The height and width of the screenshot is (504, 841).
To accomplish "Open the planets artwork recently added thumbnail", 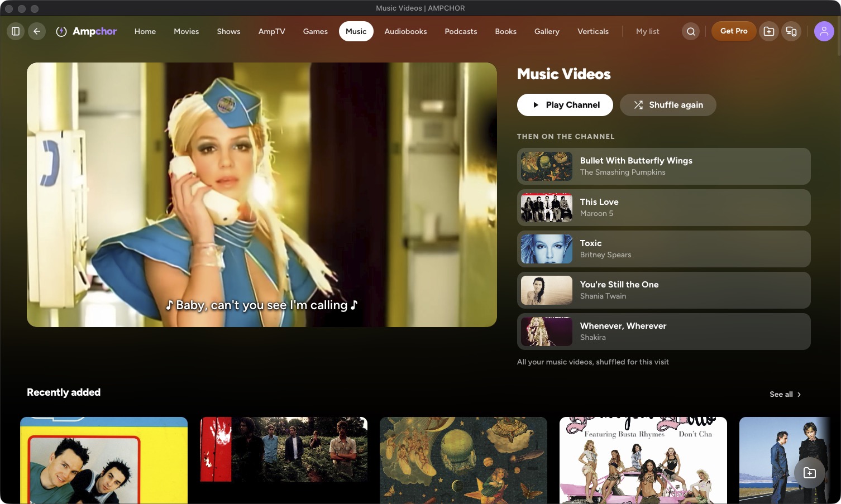I will [x=463, y=460].
